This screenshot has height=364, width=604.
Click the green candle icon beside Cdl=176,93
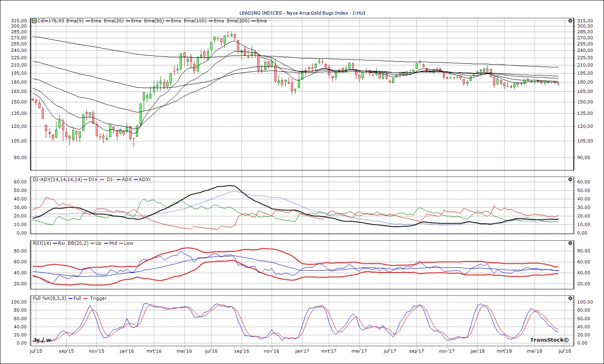click(x=35, y=21)
